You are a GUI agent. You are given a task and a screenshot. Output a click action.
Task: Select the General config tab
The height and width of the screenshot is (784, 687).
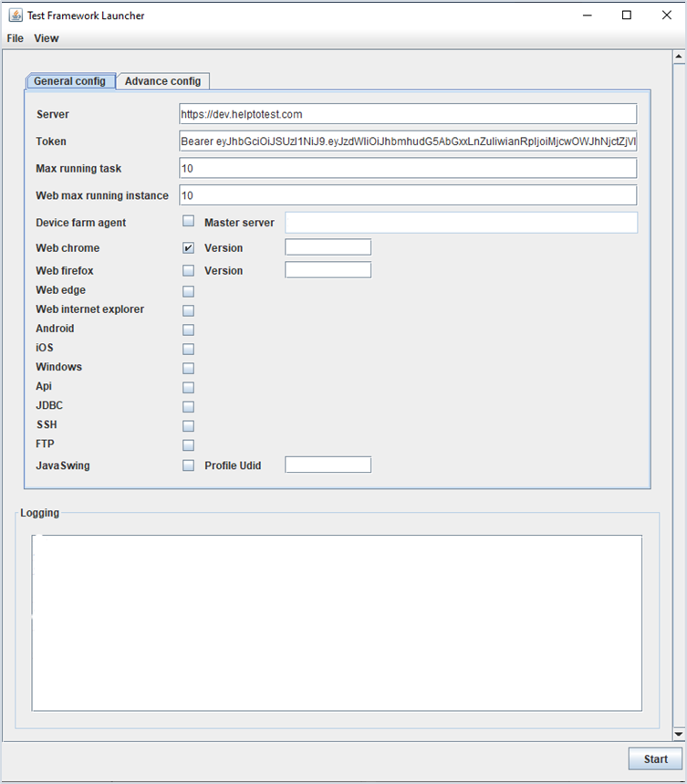pyautogui.click(x=70, y=81)
